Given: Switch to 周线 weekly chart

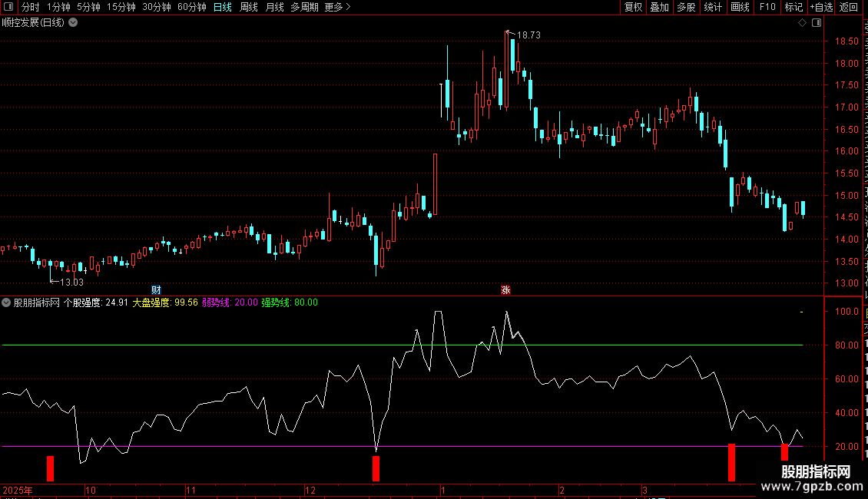Looking at the screenshot, I should pyautogui.click(x=249, y=7).
